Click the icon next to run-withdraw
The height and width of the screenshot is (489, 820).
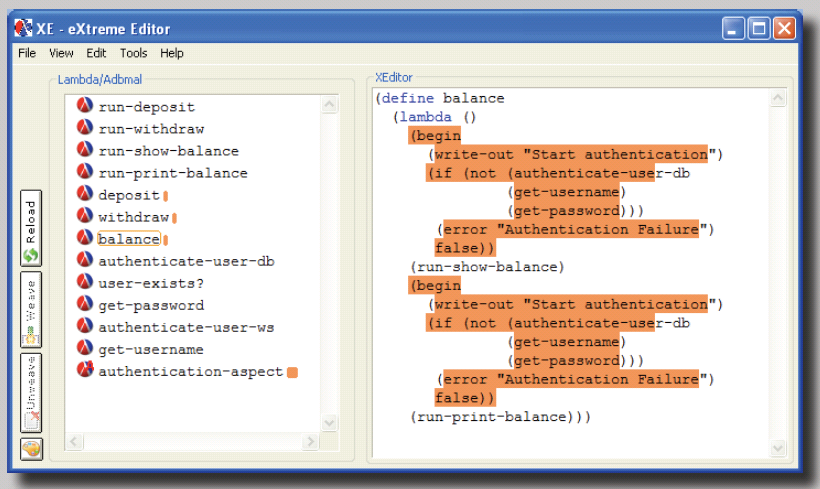(x=85, y=129)
